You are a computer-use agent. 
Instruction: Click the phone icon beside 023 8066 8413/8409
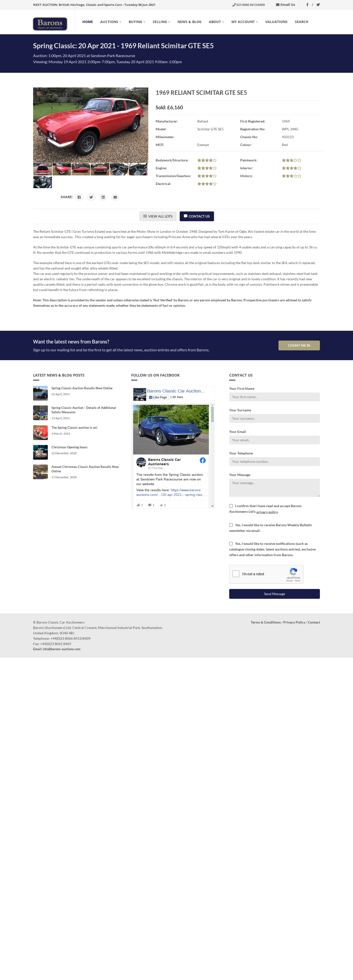[x=234, y=5]
